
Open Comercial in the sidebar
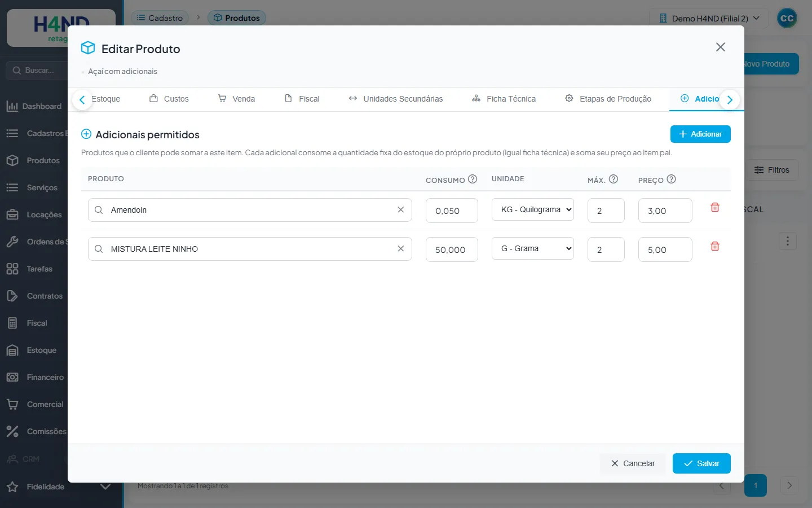pos(34,404)
